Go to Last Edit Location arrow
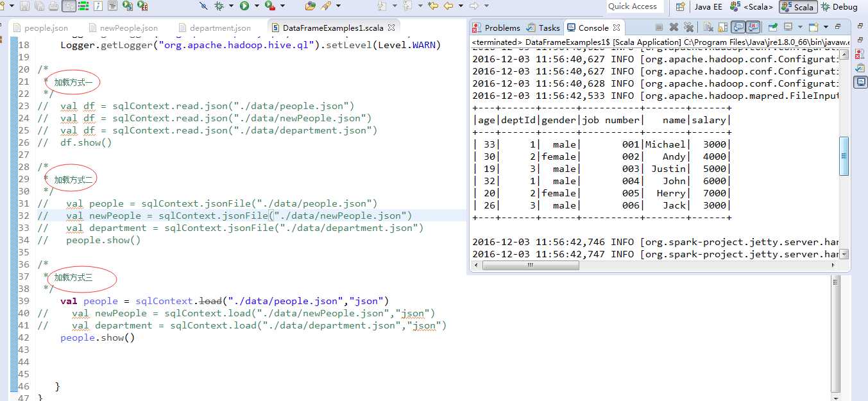Image resolution: width=868 pixels, height=401 pixels. pyautogui.click(x=432, y=6)
